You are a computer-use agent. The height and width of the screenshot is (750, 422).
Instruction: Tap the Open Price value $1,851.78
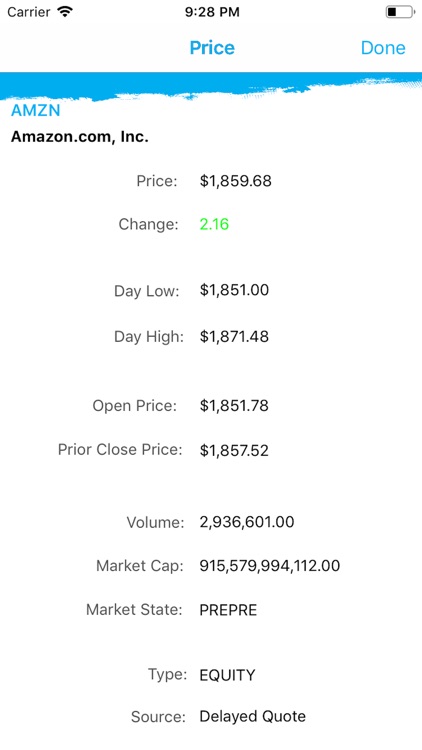(234, 406)
